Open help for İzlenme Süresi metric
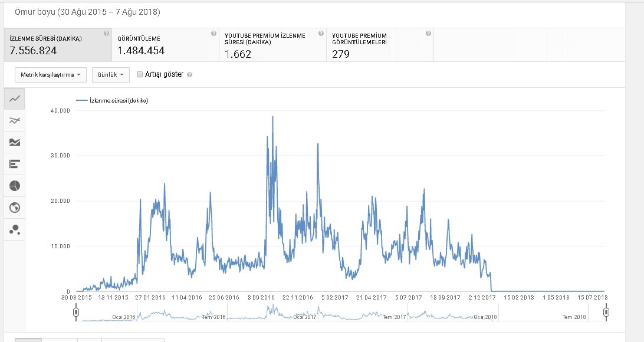Screen dimensions: 644x342 click(x=106, y=33)
